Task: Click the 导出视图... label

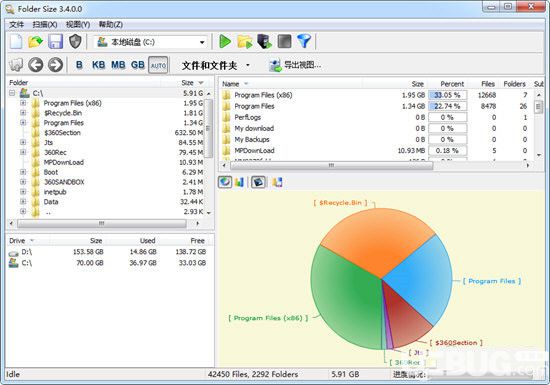Action: pos(302,65)
